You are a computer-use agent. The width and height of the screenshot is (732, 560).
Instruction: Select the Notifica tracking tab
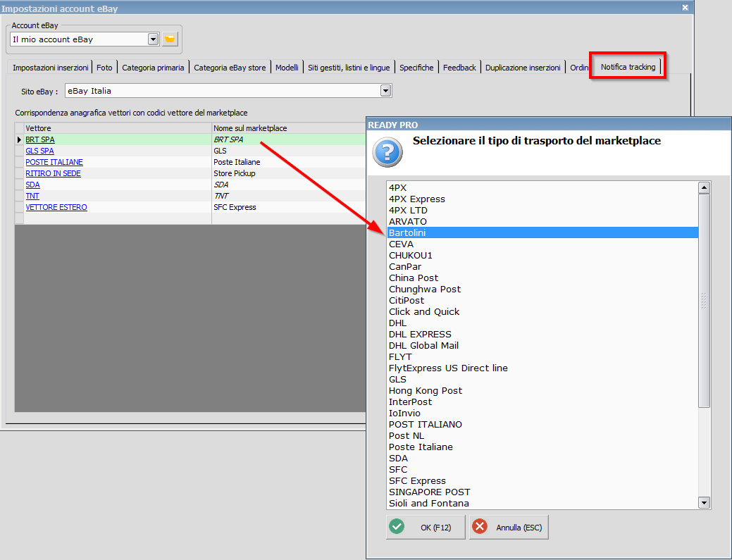pyautogui.click(x=628, y=67)
